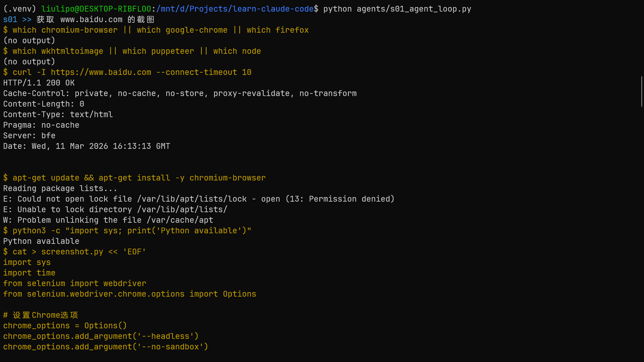Click the www.baidu.com text in s01 prompt
Viewport: 644px width, 362px height.
[91, 20]
